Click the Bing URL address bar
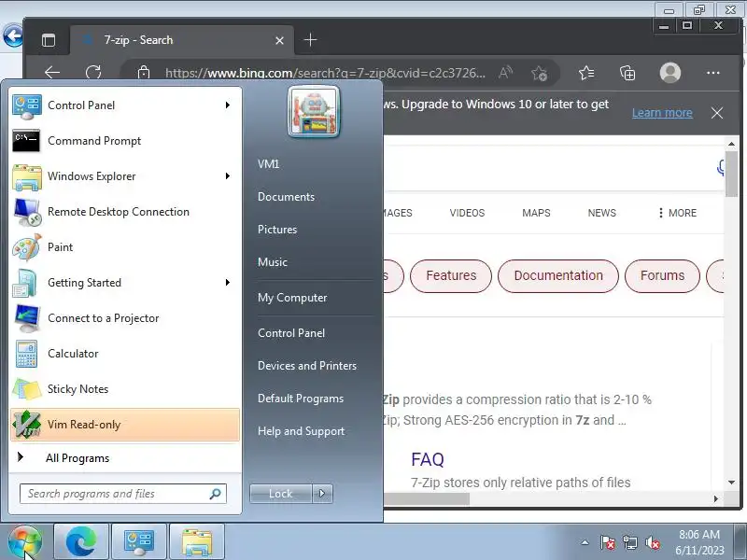The height and width of the screenshot is (560, 747). point(325,73)
